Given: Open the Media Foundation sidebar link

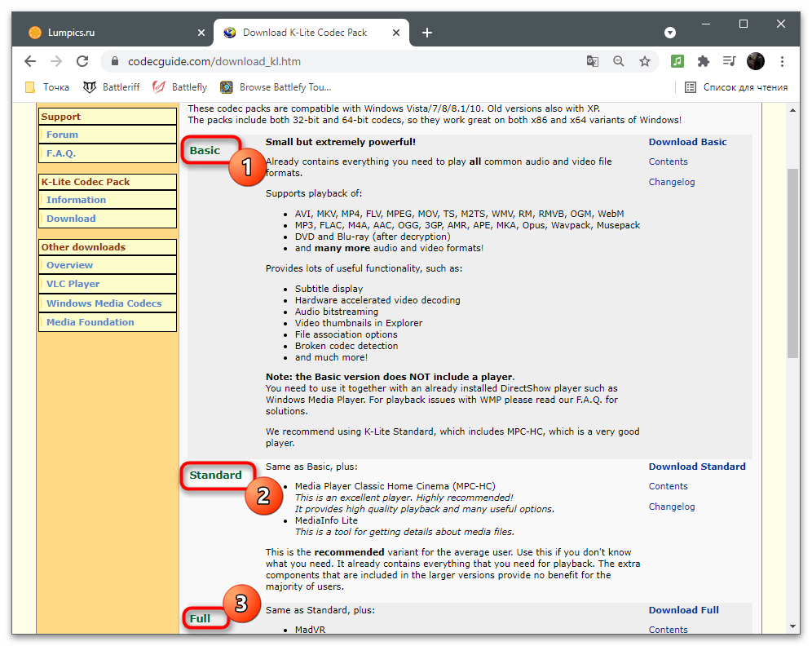Looking at the screenshot, I should tap(90, 322).
